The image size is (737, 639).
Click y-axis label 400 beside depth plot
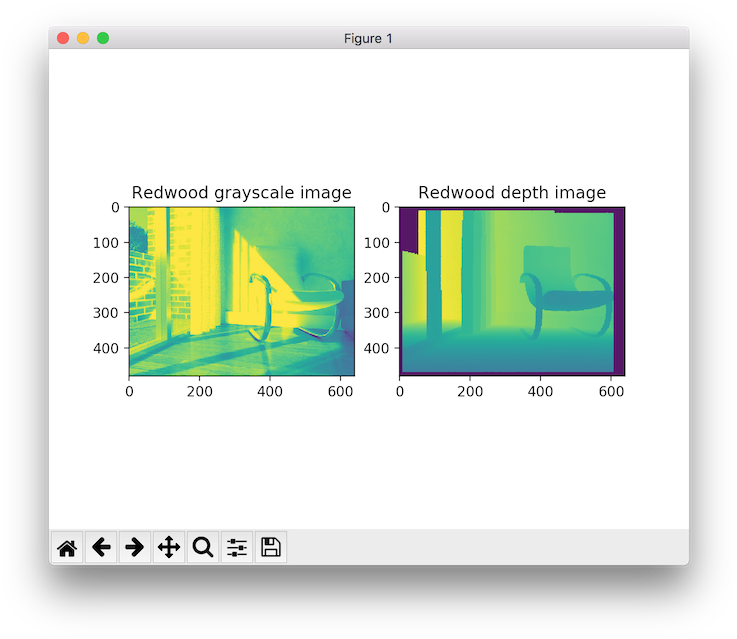(x=377, y=348)
